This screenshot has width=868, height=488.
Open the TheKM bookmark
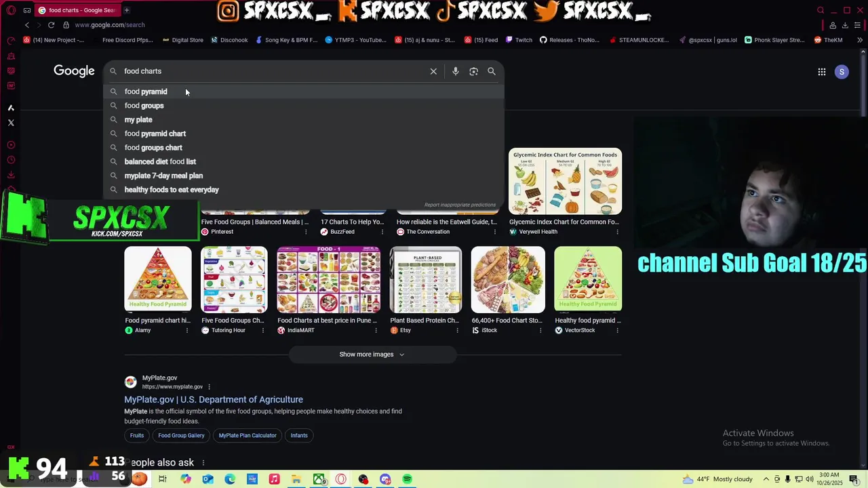[x=828, y=40]
